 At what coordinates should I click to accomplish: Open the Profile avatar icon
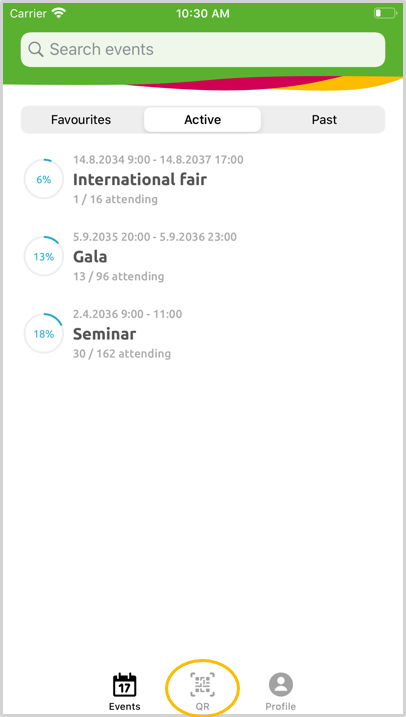click(x=281, y=685)
